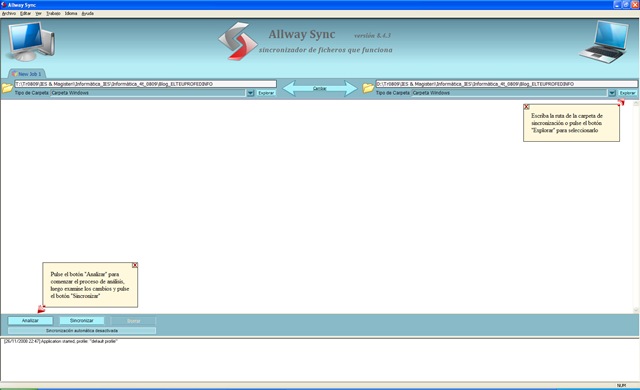Select the New Job 1 tab
The image size is (640, 390).
pos(27,74)
